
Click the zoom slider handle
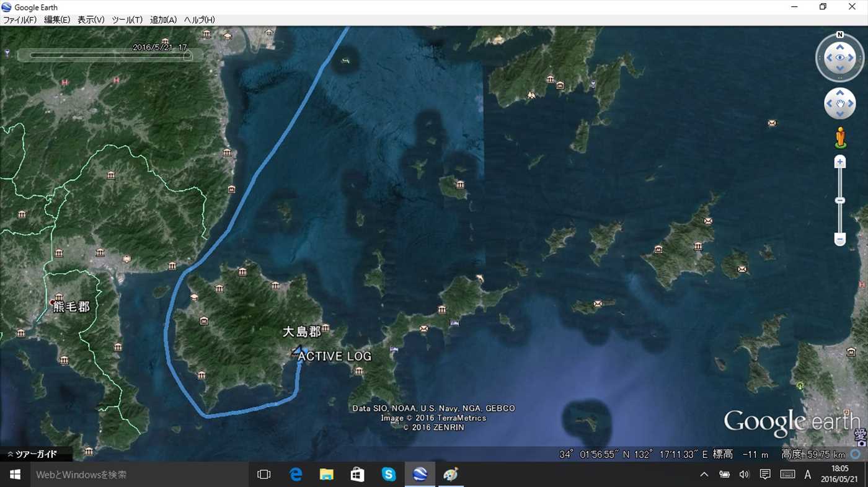[840, 201]
